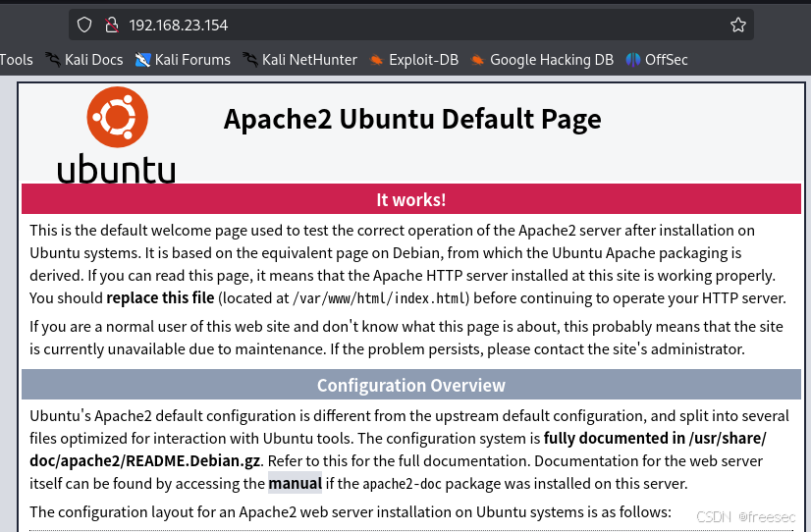
Task: Open the Kali Docs bookmark
Action: [x=83, y=60]
